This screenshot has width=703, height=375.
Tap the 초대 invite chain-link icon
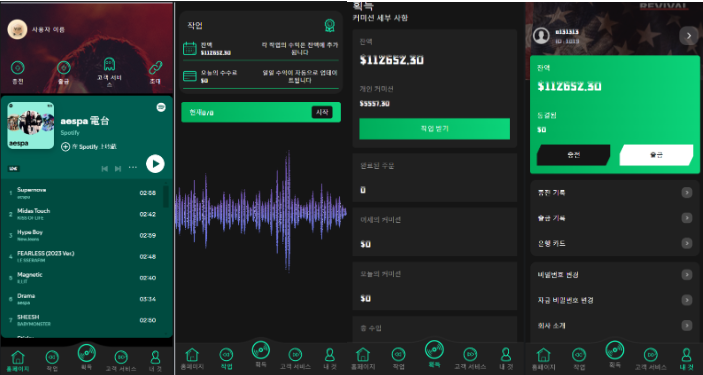155,68
